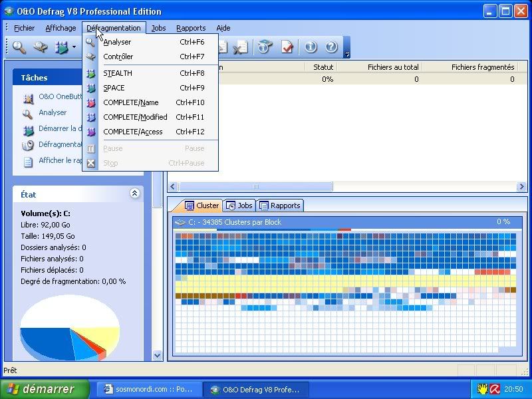Switch to the Jobs tab
Screen dimensions: 532x399
[x=239, y=205]
